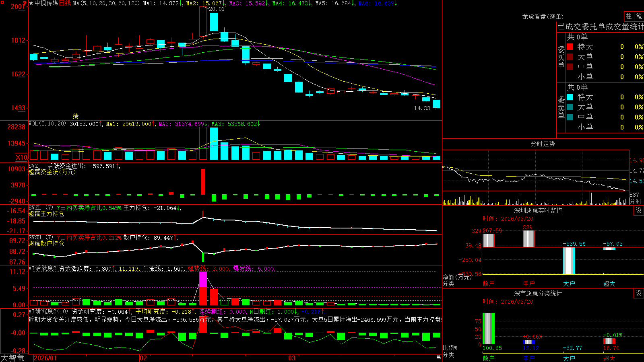Click the 委卖单 section label
This screenshot has width=644, height=362.
(x=561, y=108)
